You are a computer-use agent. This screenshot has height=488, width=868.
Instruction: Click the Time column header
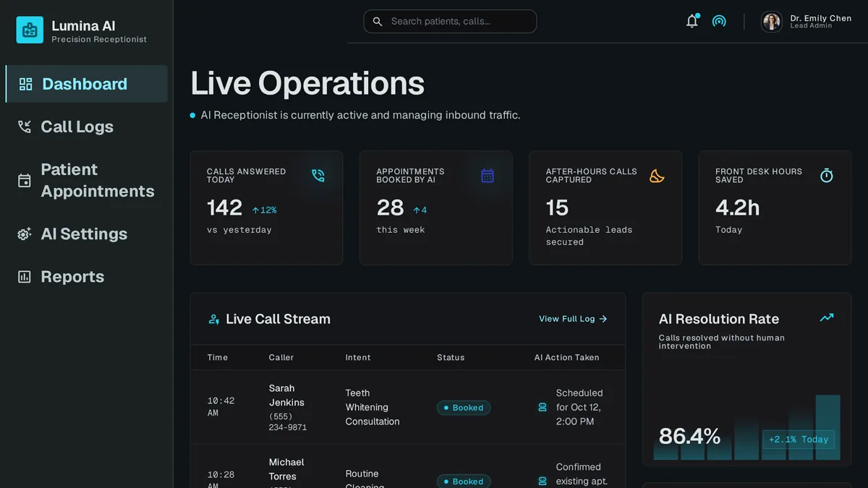tap(218, 357)
